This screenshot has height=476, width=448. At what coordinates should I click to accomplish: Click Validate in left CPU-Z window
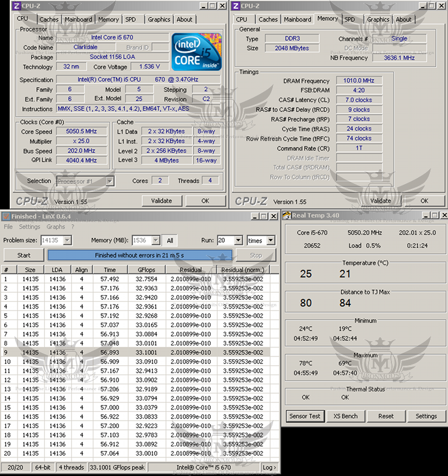pyautogui.click(x=162, y=201)
